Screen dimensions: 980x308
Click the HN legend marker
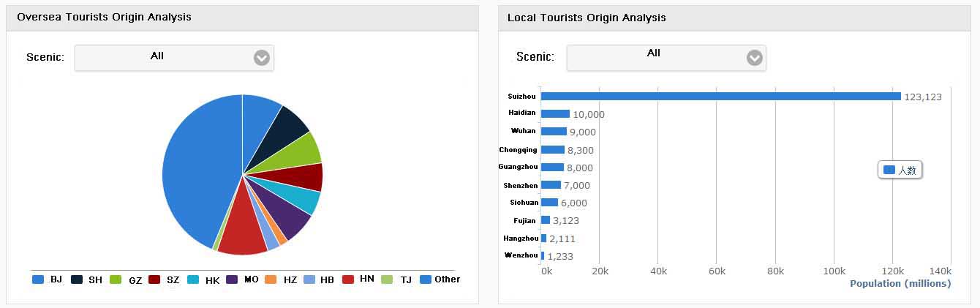pyautogui.click(x=348, y=279)
